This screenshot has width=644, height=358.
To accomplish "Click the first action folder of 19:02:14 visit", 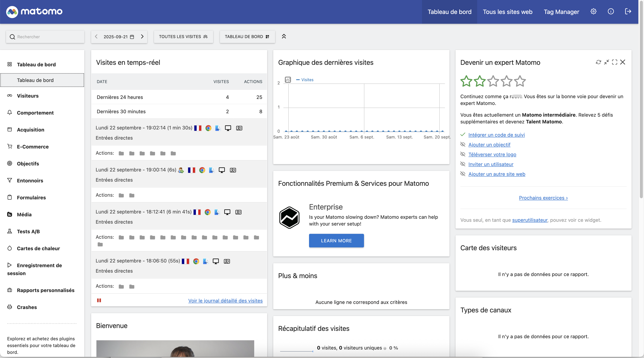I will [x=121, y=153].
